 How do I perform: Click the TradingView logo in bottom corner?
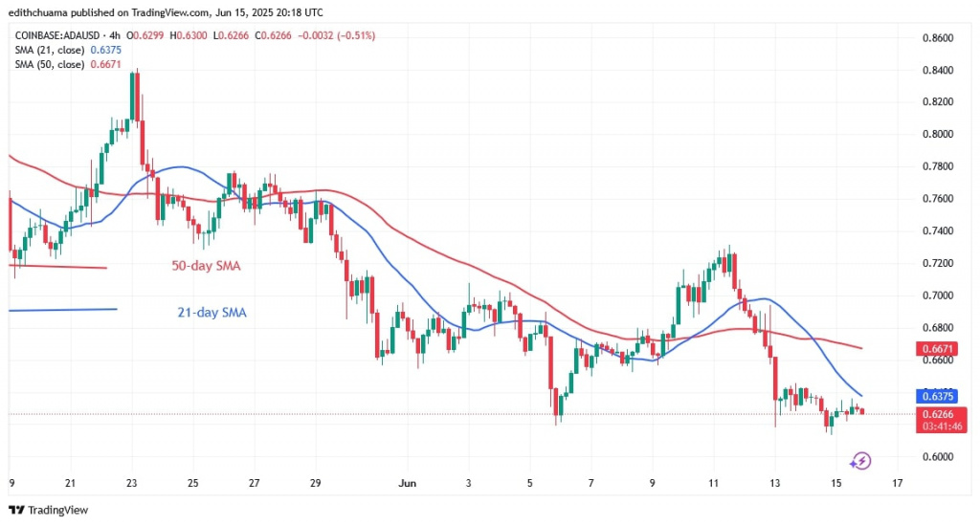pyautogui.click(x=48, y=510)
